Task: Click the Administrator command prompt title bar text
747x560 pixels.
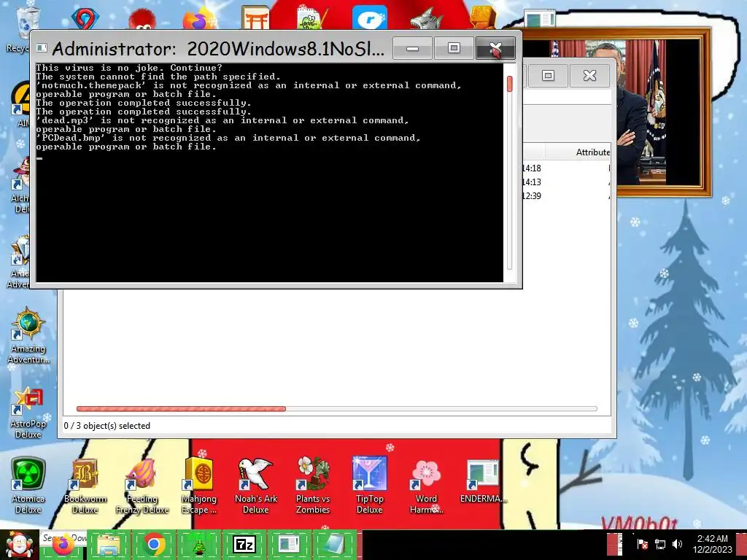Action: (218, 48)
